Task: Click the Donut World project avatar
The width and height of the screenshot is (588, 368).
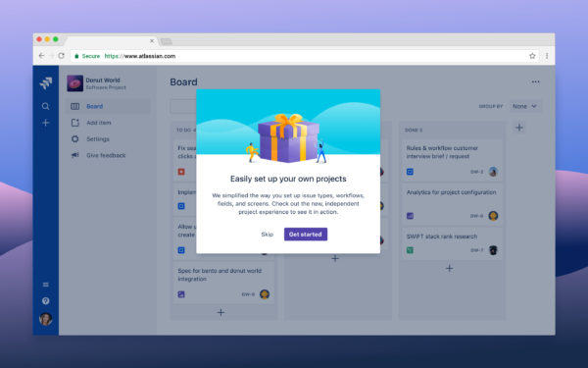Action: 75,83
